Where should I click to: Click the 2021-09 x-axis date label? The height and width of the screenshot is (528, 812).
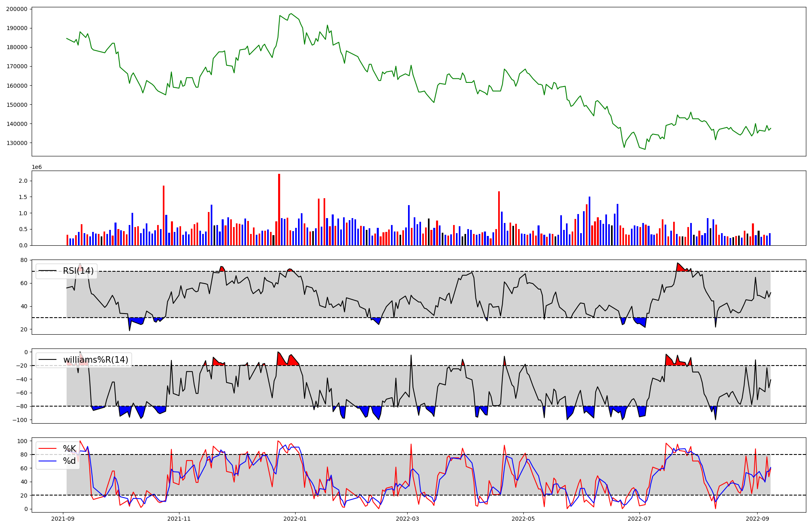tap(63, 519)
